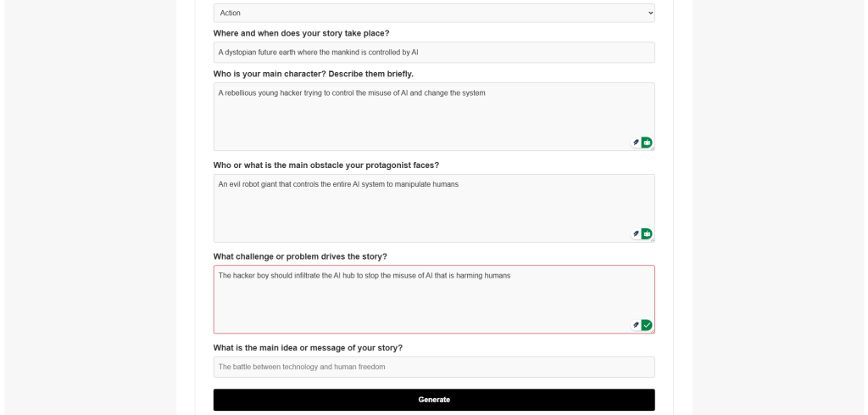The width and height of the screenshot is (868, 415).
Task: Open the Action genre dropdown
Action: [433, 13]
